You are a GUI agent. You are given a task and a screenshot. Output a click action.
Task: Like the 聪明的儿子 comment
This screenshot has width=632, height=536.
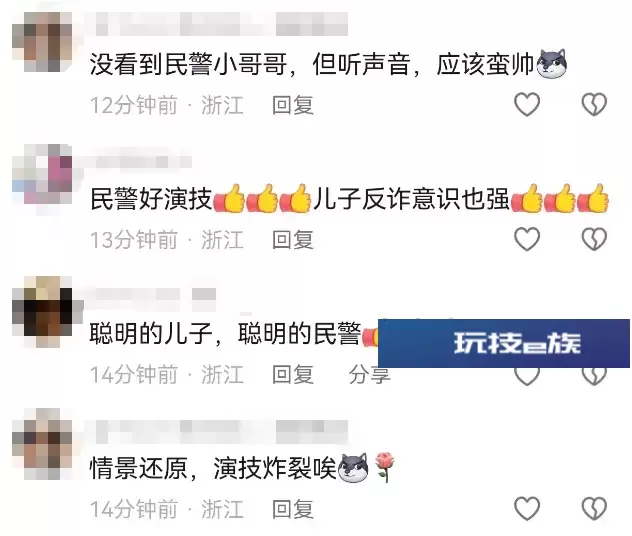tap(527, 377)
